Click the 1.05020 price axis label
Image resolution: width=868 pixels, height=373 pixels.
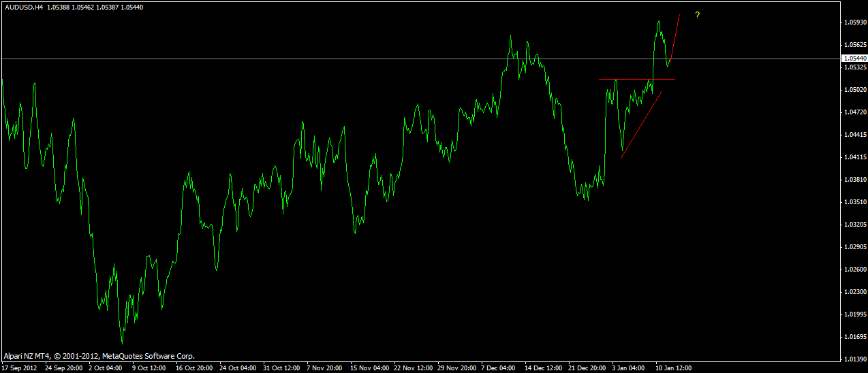[854, 90]
